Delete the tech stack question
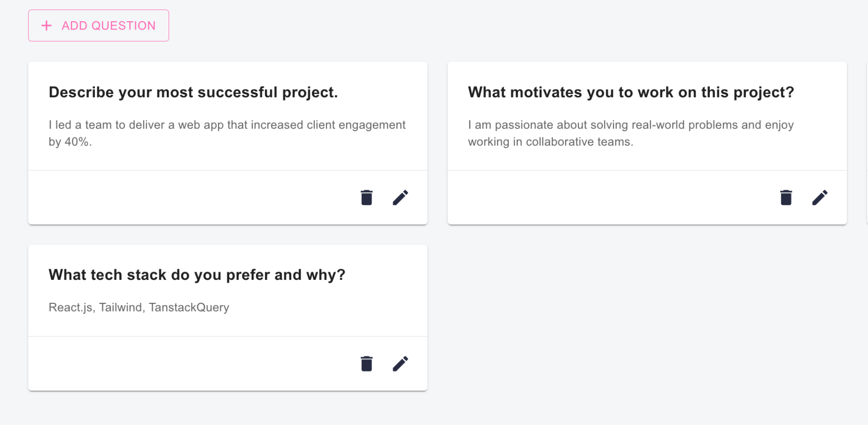 pos(367,363)
